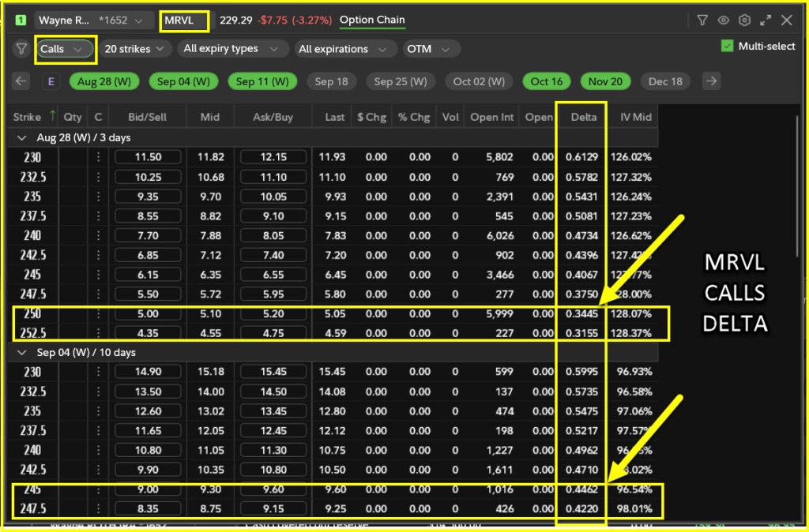
Task: Go to next expirations with right arrow
Action: [712, 81]
